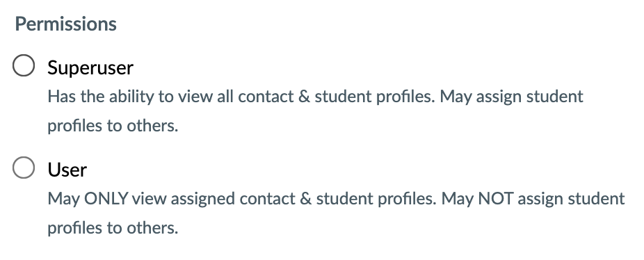Click 'profiles to others.' under Superuser

point(113,126)
